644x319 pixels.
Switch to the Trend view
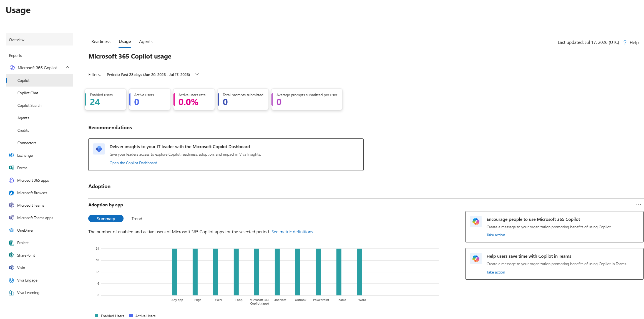[137, 219]
